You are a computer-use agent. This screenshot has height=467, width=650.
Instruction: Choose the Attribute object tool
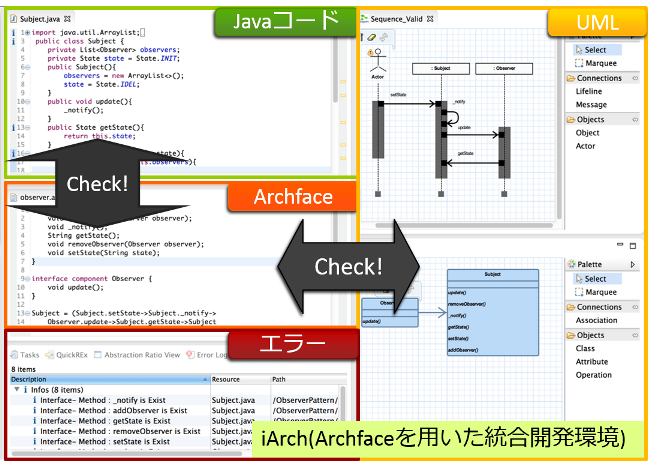click(x=592, y=362)
